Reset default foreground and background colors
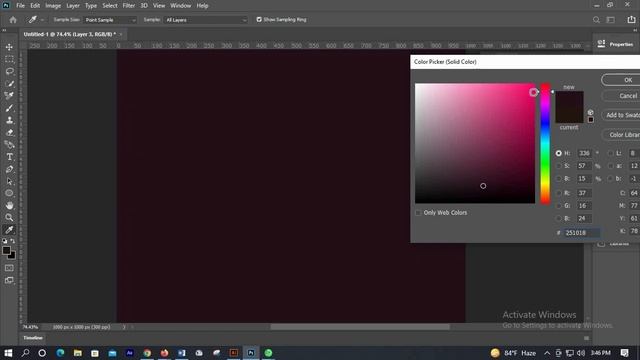Viewport: 640px width, 360px height. [x=4, y=241]
